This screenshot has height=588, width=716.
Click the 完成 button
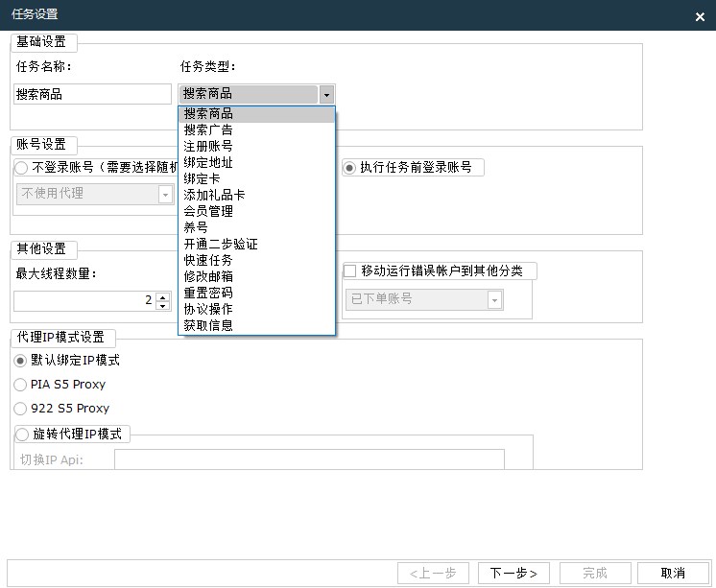click(595, 573)
